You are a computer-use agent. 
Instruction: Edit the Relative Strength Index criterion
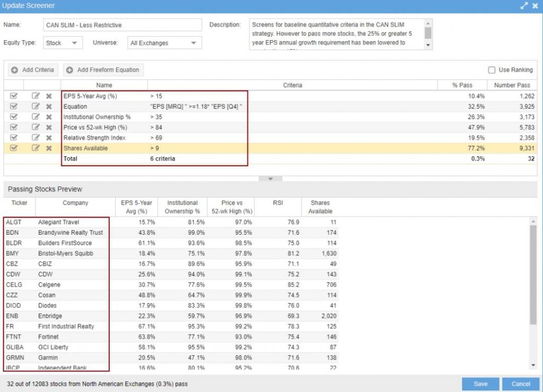pyautogui.click(x=36, y=137)
